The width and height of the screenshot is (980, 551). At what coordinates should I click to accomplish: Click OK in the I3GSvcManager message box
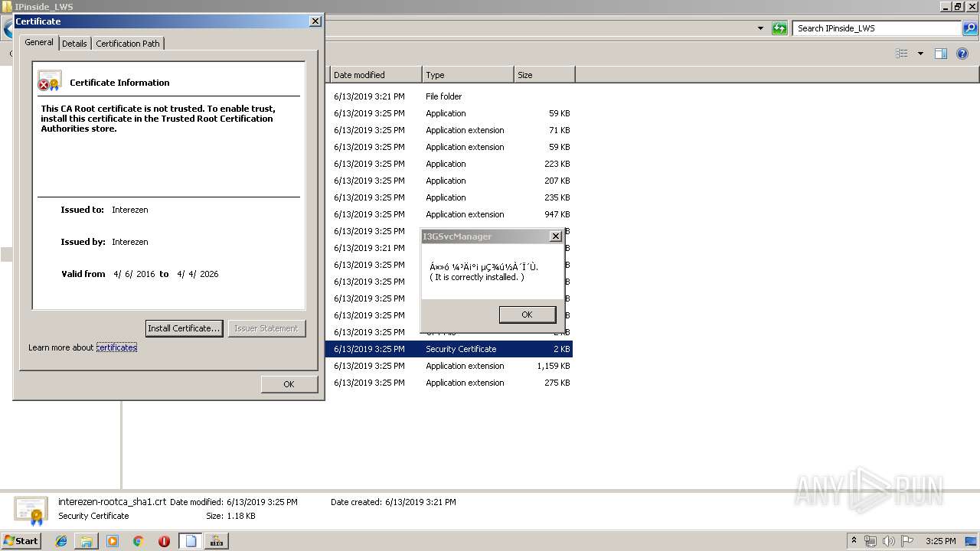527,315
